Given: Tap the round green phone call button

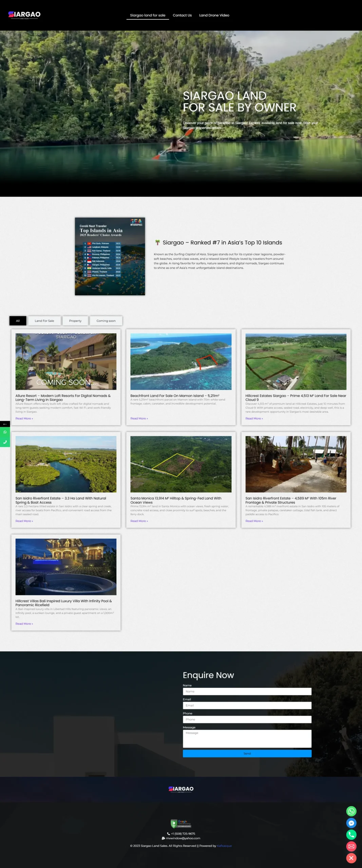Looking at the screenshot, I should 351,834.
